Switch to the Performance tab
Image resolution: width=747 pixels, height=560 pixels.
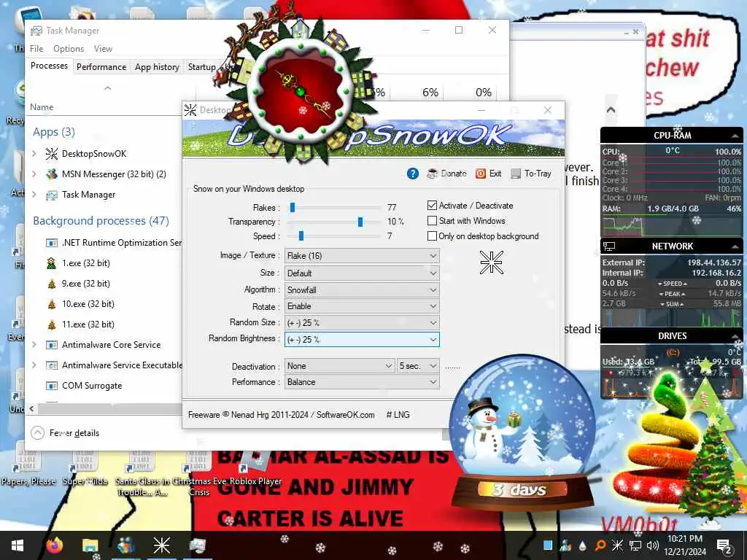pos(101,67)
